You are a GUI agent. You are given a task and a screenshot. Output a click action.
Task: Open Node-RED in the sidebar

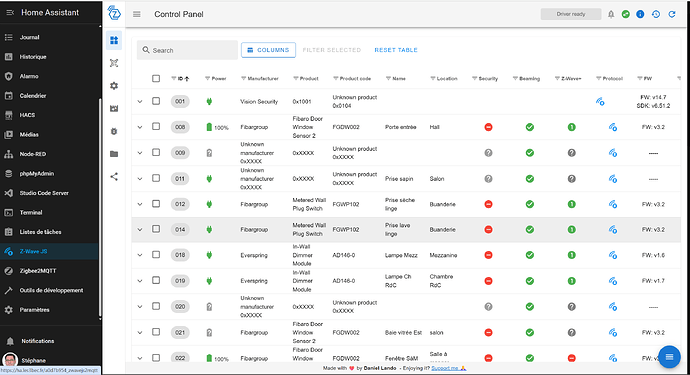click(50, 154)
